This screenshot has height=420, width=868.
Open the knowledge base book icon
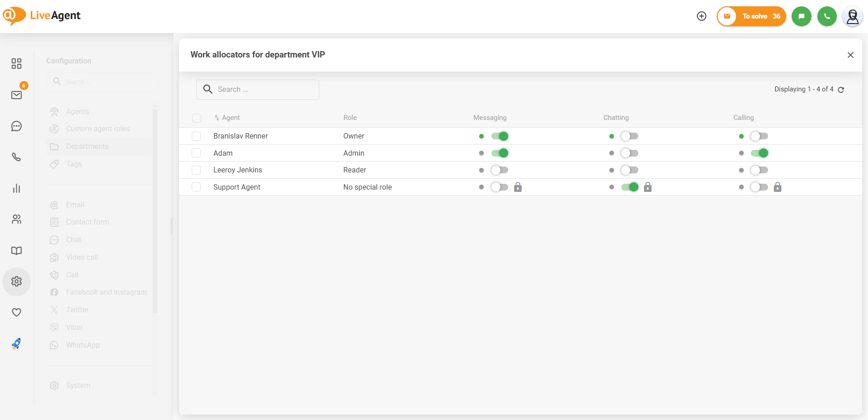[x=17, y=251]
